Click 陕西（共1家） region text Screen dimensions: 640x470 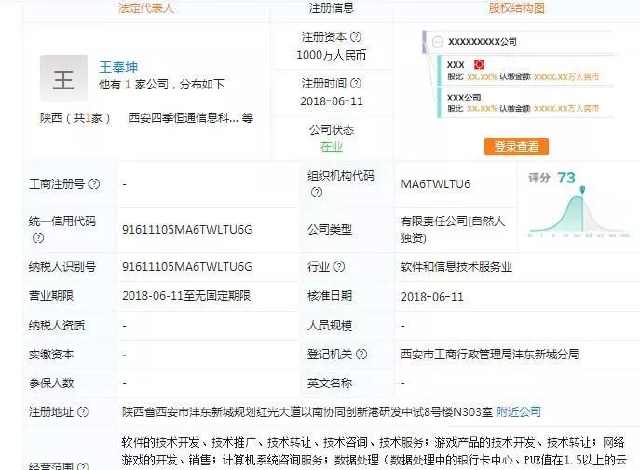coord(75,118)
